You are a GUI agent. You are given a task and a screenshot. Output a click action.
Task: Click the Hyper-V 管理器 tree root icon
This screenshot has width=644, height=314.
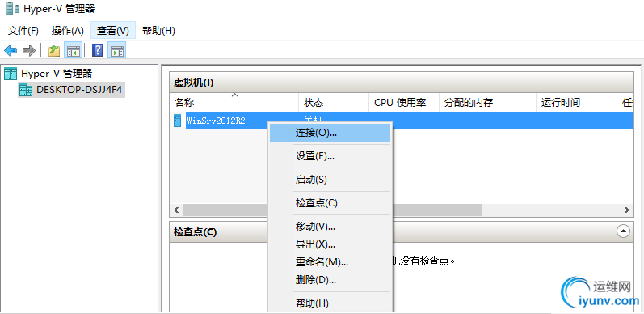(11, 74)
